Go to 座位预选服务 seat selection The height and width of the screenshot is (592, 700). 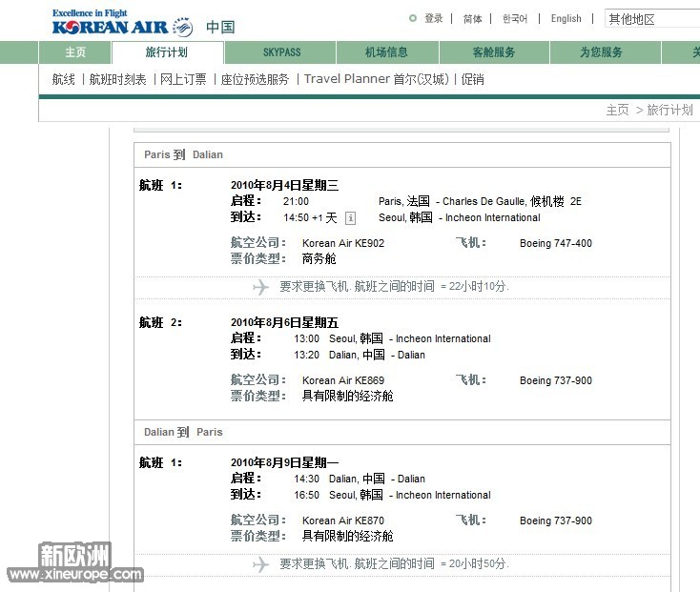click(255, 80)
